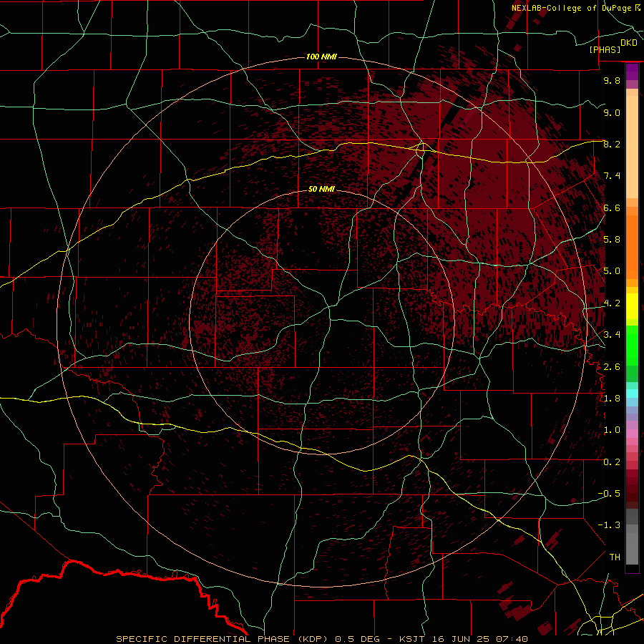
Task: Click the 4.2 color scale label
Action: click(612, 303)
